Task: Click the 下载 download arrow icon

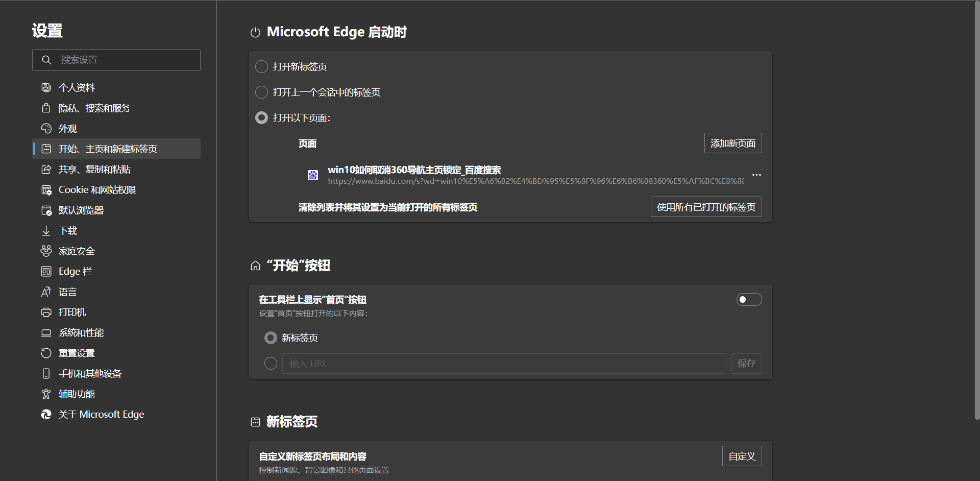Action: [46, 230]
